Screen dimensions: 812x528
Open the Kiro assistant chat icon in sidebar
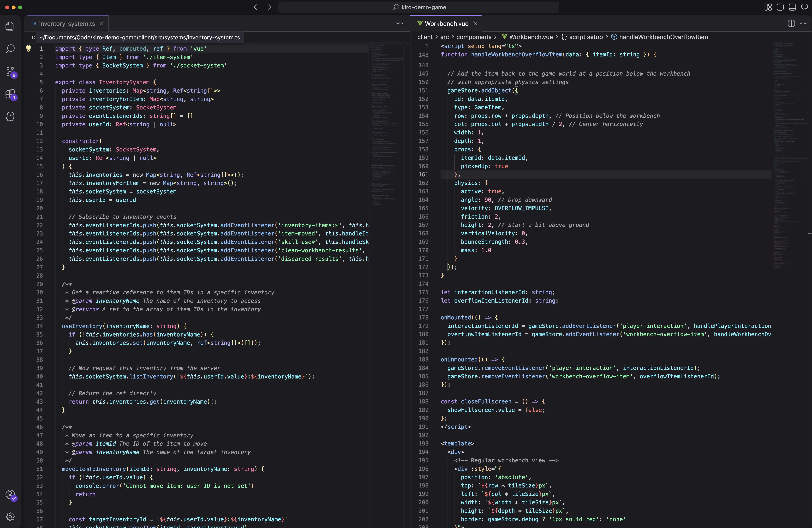(10, 116)
